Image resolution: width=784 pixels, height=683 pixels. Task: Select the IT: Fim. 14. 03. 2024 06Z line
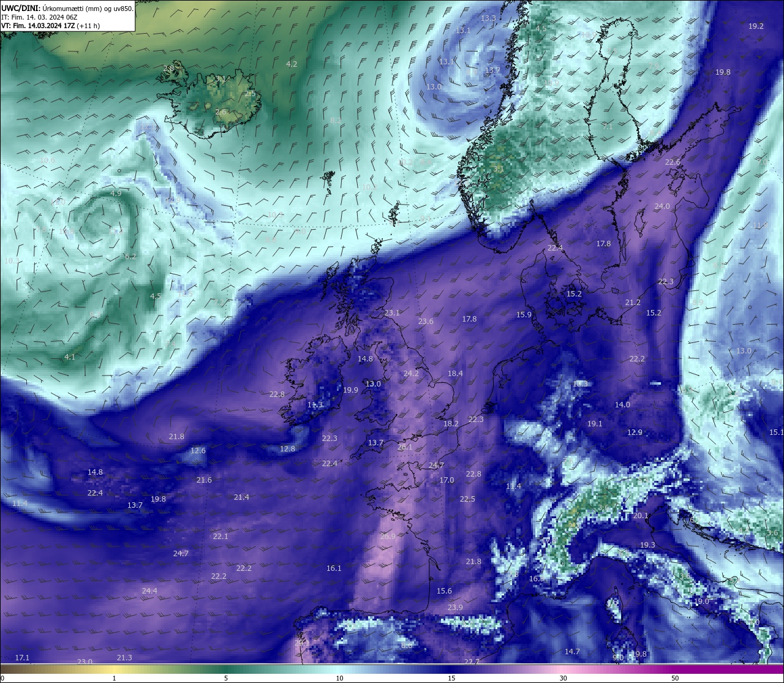click(x=39, y=18)
